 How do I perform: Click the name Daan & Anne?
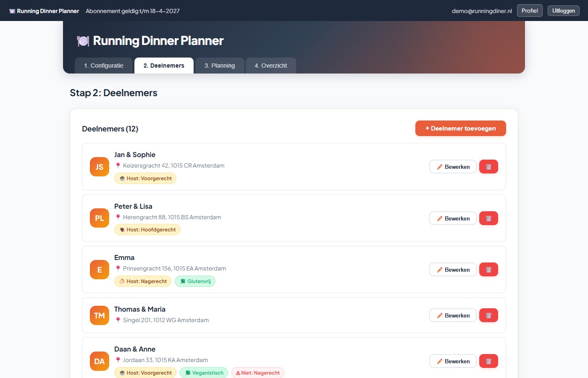[x=135, y=349]
